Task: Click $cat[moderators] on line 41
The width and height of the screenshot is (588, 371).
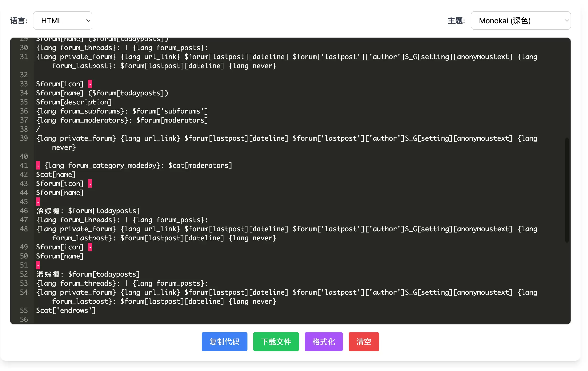Action: (x=200, y=165)
